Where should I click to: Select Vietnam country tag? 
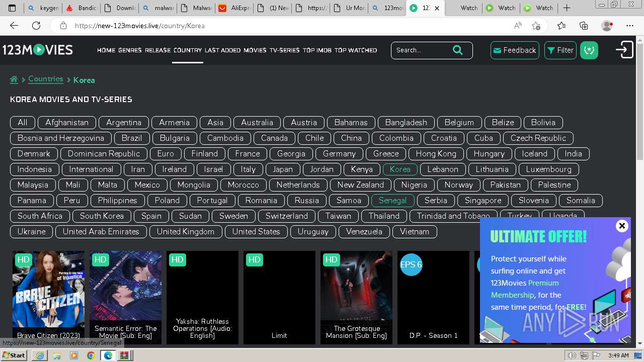point(415,232)
